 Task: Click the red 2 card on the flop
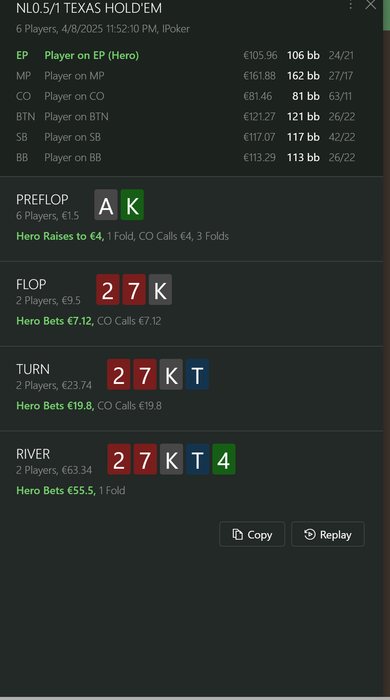click(108, 290)
